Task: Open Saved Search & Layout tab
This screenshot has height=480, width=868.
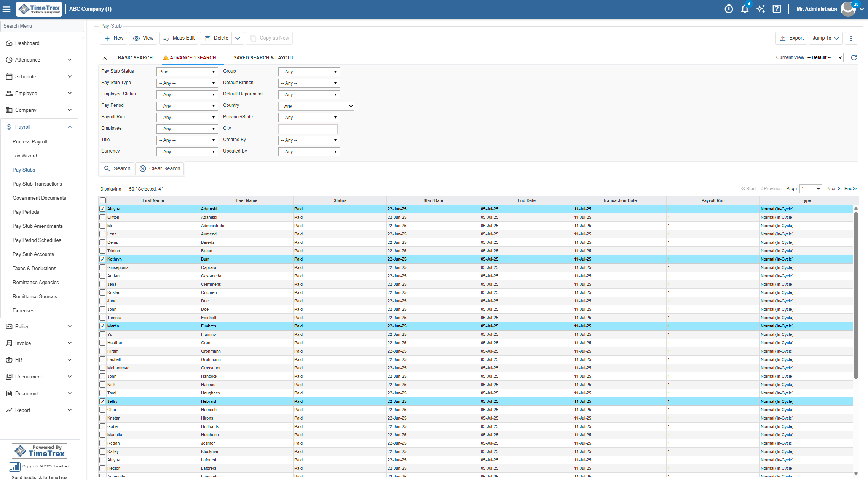Action: [263, 57]
